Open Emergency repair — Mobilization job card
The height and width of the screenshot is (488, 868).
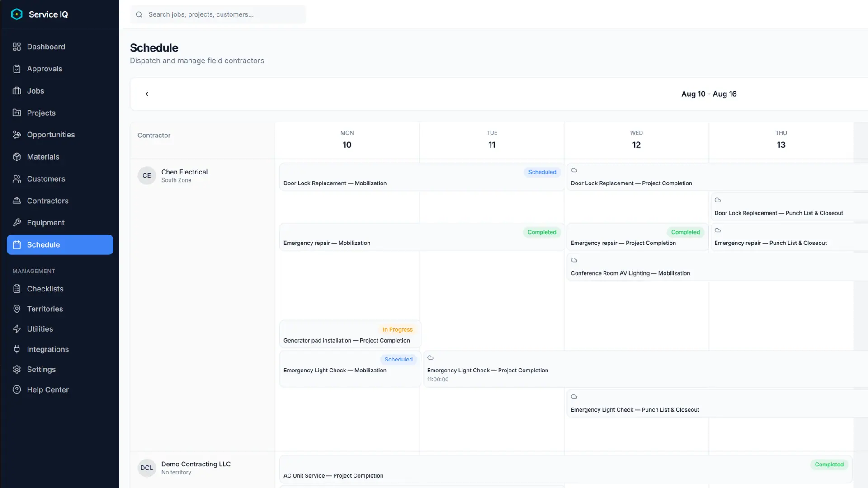pos(422,237)
